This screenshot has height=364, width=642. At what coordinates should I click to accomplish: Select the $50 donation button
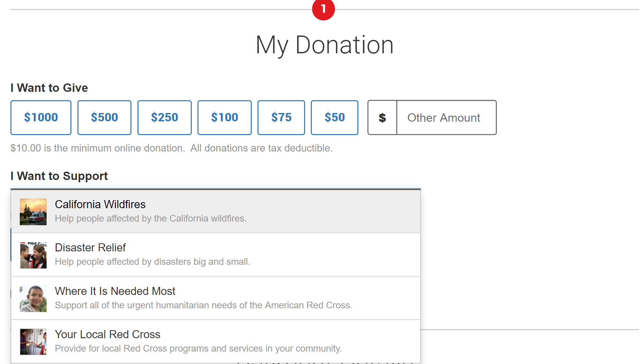[334, 118]
